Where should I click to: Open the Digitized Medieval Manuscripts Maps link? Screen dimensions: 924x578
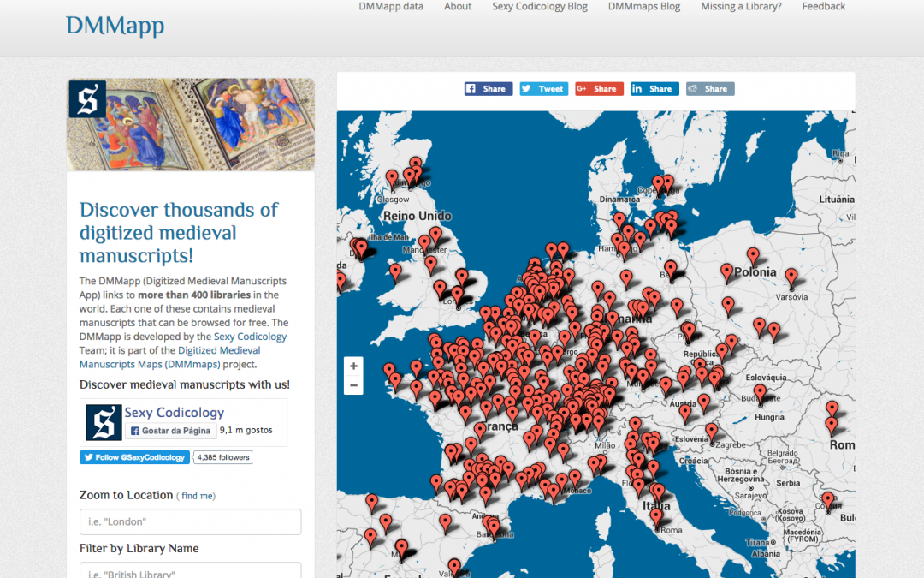[x=218, y=350]
